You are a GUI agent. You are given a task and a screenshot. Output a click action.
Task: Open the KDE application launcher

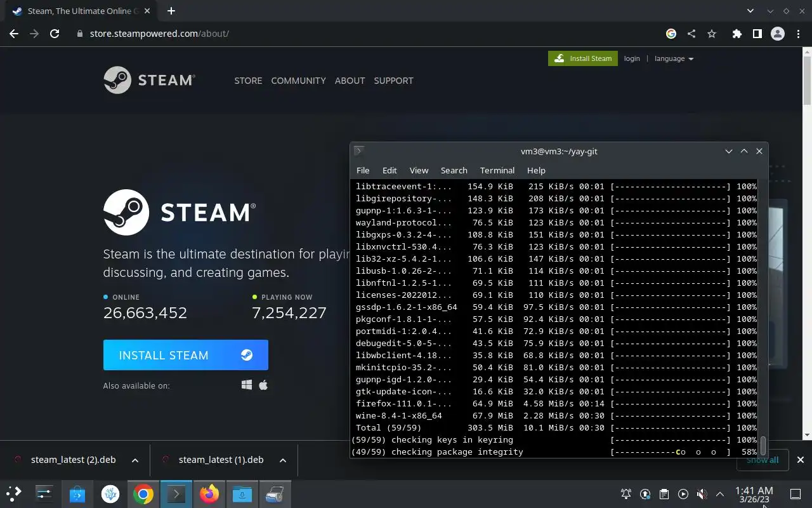point(14,493)
